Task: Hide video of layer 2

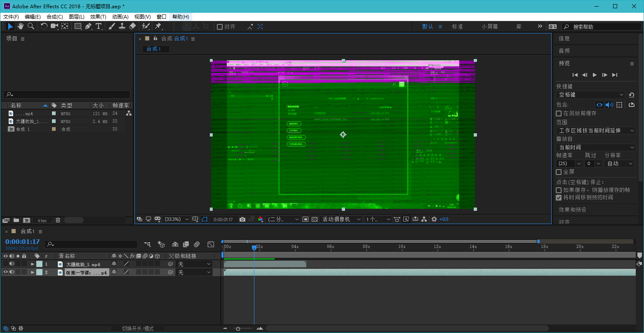Action: coord(5,272)
